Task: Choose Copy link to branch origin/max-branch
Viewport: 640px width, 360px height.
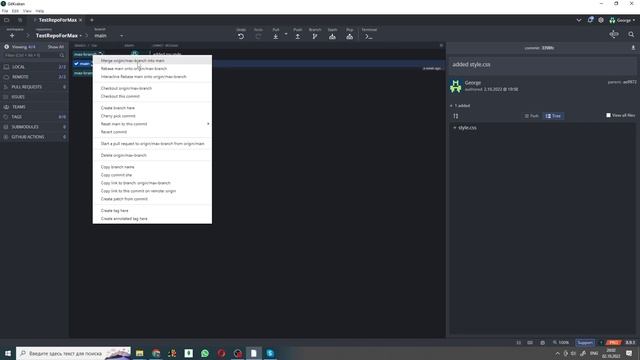Action: (152, 183)
